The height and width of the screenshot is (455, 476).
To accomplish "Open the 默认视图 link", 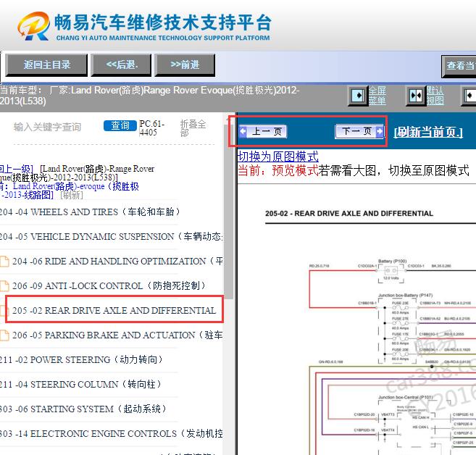I will (435, 96).
